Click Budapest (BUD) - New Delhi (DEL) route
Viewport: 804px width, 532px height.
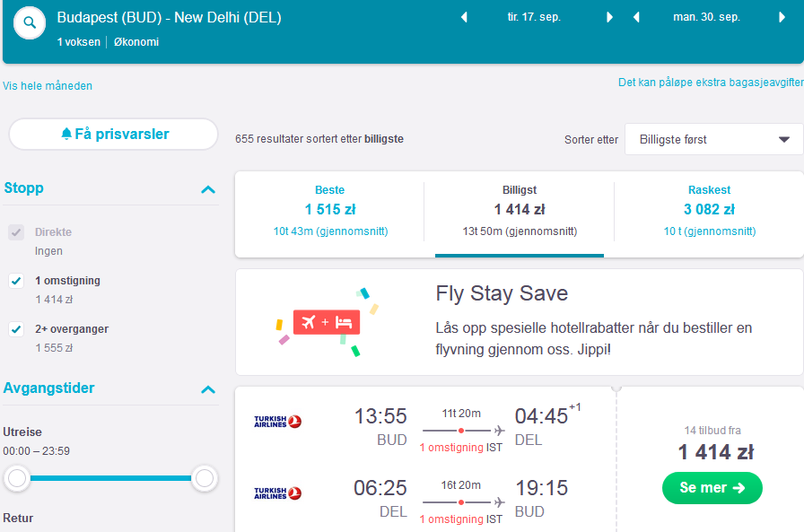tap(170, 17)
